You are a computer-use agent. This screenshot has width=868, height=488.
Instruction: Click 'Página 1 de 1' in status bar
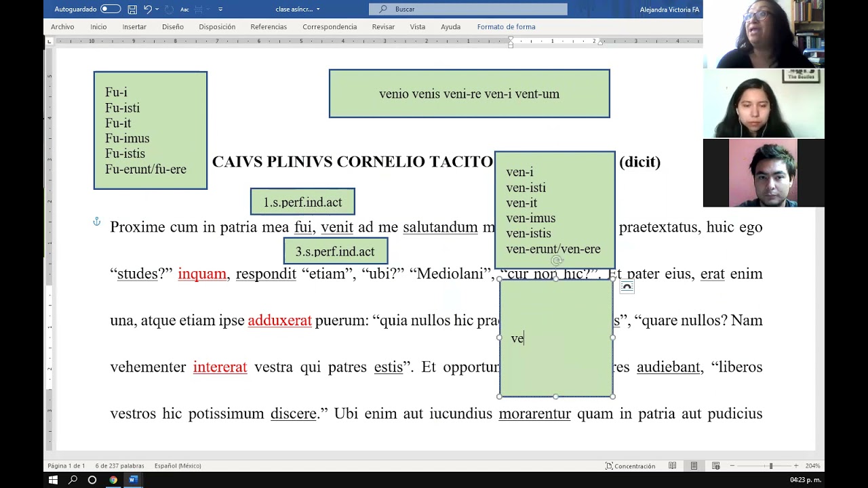[66, 466]
